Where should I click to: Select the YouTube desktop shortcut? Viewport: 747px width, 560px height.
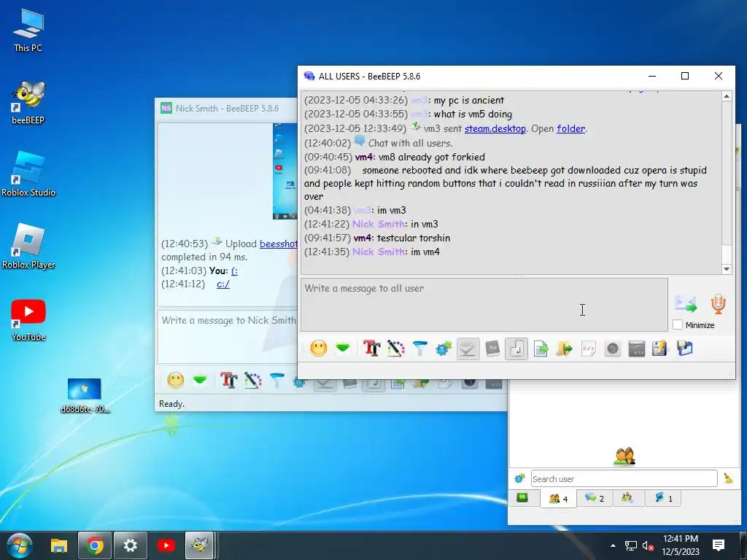[x=28, y=320]
